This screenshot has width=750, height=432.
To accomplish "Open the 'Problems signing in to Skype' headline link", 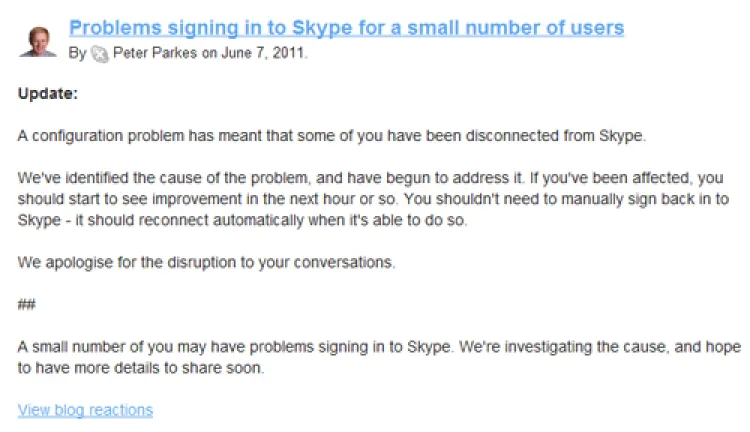I will (346, 28).
